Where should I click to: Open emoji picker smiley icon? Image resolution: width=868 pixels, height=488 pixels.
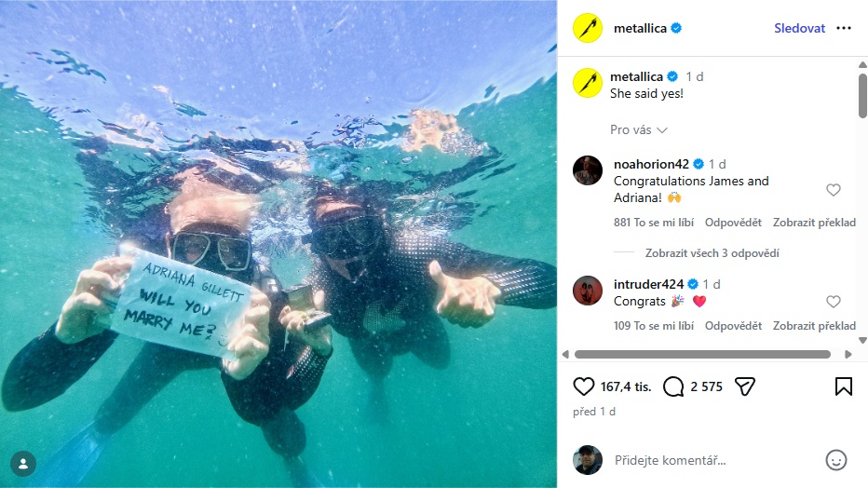[x=836, y=460]
